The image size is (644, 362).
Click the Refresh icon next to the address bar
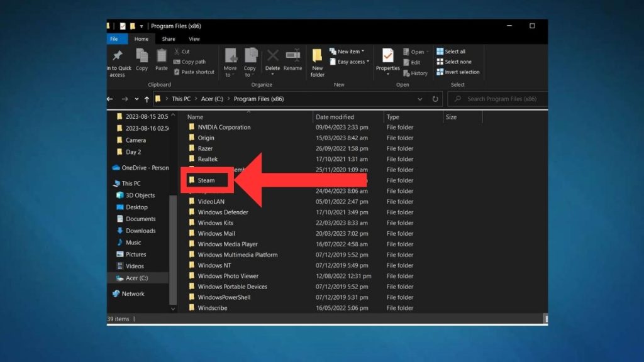pyautogui.click(x=435, y=99)
